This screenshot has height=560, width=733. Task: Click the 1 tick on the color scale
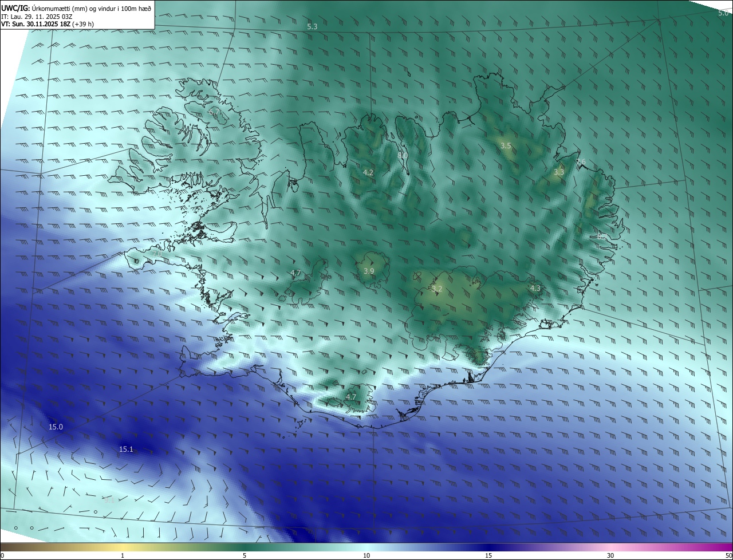point(123,556)
